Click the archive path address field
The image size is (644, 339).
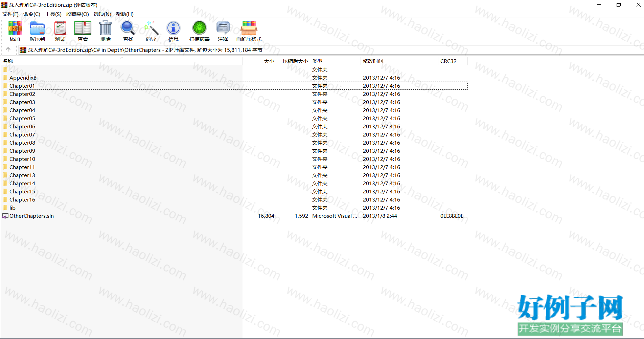[x=331, y=50]
